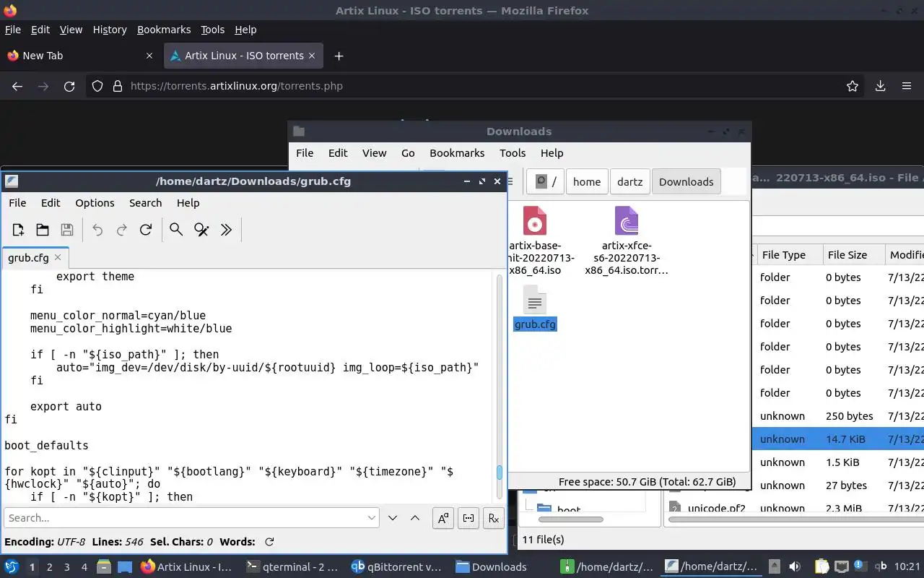The height and width of the screenshot is (578, 924).
Task: Go back in Firefox
Action: (x=17, y=86)
